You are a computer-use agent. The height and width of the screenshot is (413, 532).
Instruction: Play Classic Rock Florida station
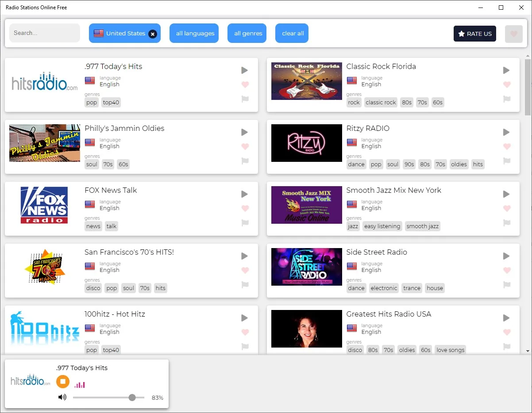pyautogui.click(x=506, y=70)
